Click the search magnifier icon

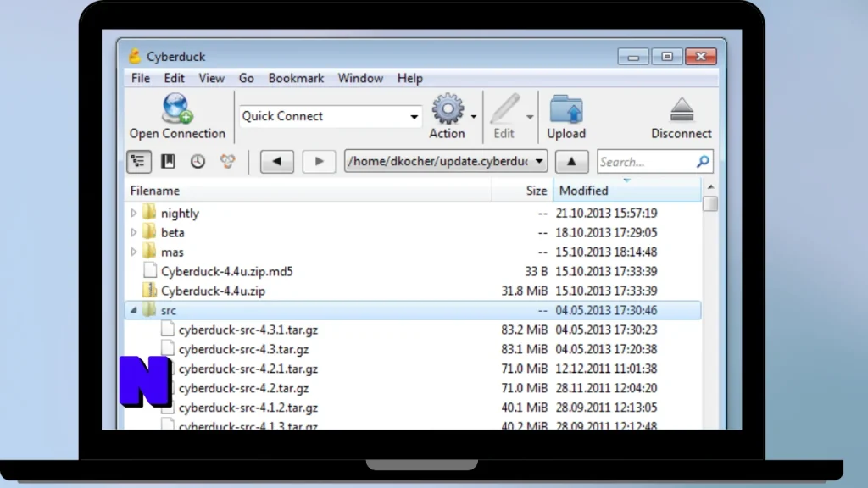coord(703,162)
